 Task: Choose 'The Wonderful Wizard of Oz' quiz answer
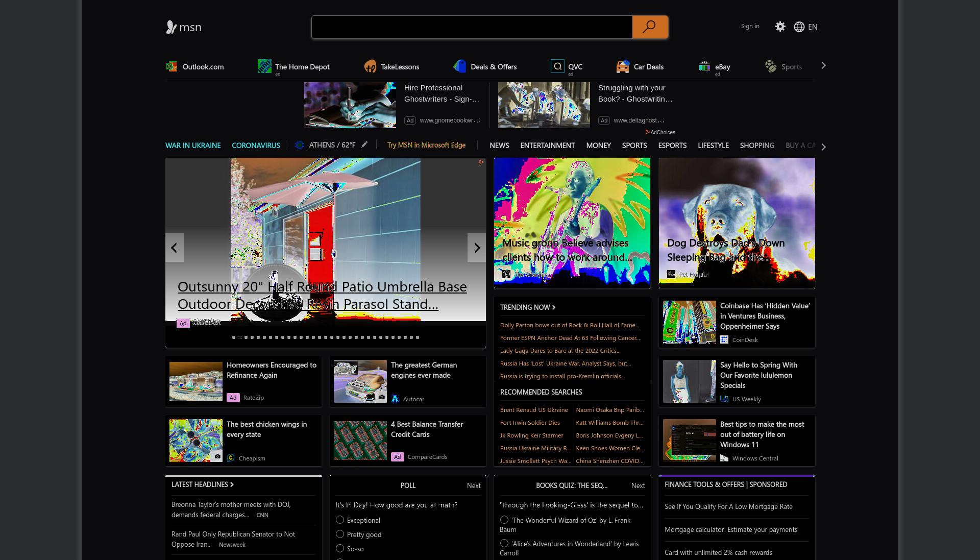pos(504,520)
